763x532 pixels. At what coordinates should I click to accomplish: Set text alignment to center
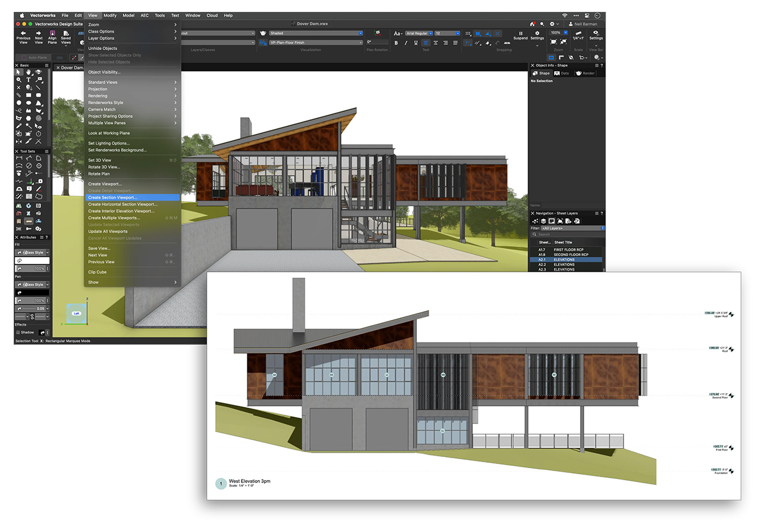(x=436, y=43)
